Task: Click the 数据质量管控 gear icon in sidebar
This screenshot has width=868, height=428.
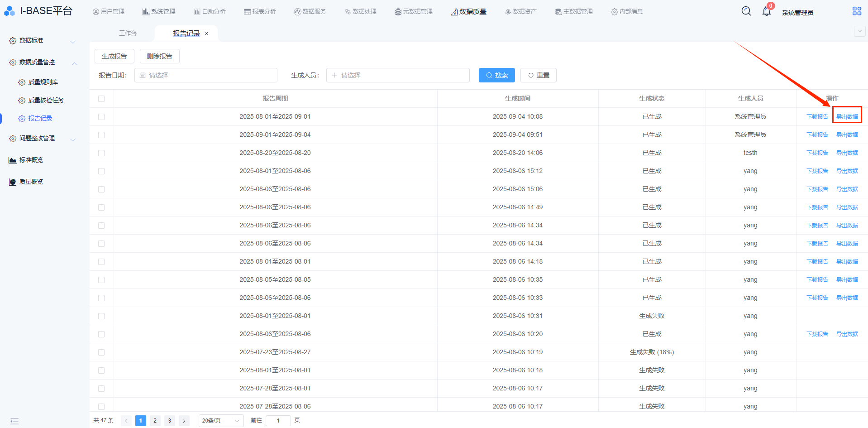Action: pyautogui.click(x=13, y=63)
